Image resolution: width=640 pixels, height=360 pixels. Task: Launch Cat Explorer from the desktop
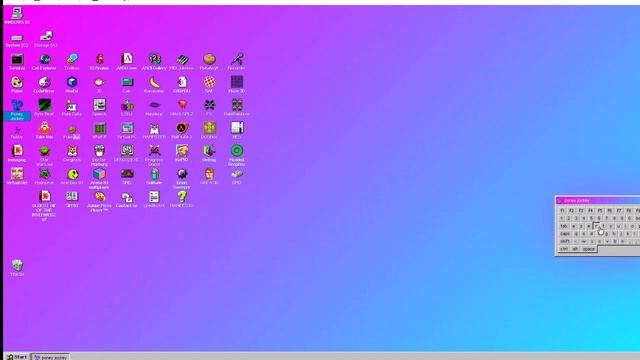click(44, 62)
